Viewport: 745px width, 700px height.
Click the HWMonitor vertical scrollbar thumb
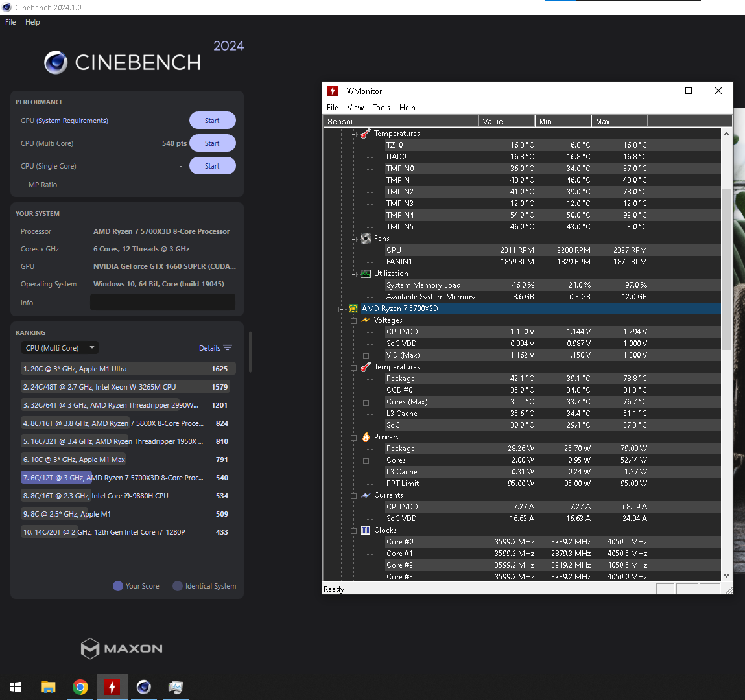(x=726, y=269)
